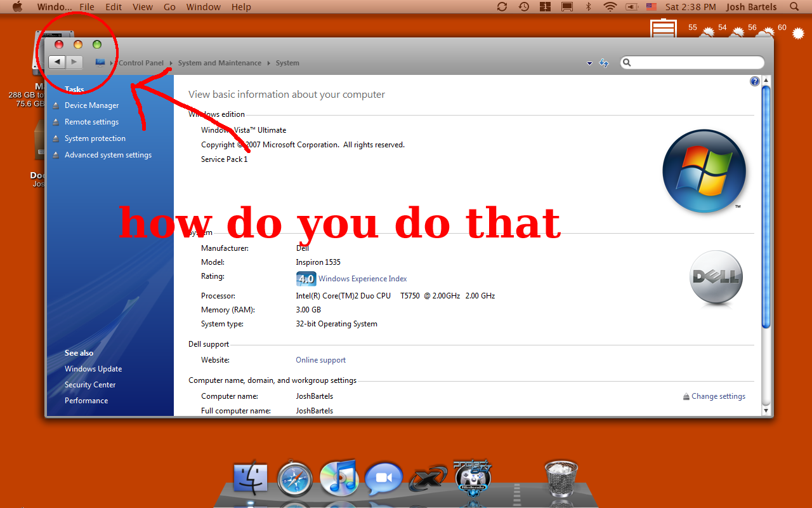Click the blue help question mark
The image size is (812, 508).
[754, 81]
